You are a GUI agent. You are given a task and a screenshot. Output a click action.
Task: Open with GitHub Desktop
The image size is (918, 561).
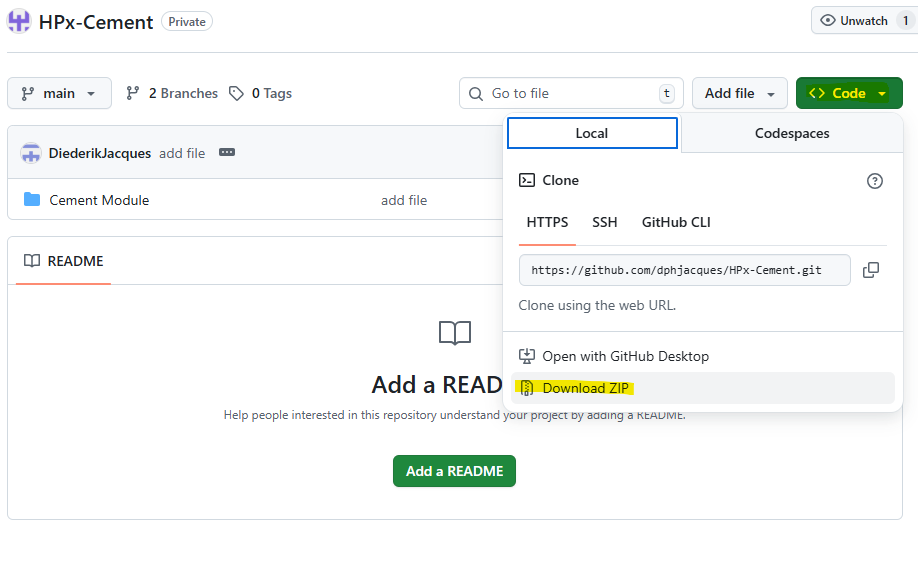pos(625,356)
